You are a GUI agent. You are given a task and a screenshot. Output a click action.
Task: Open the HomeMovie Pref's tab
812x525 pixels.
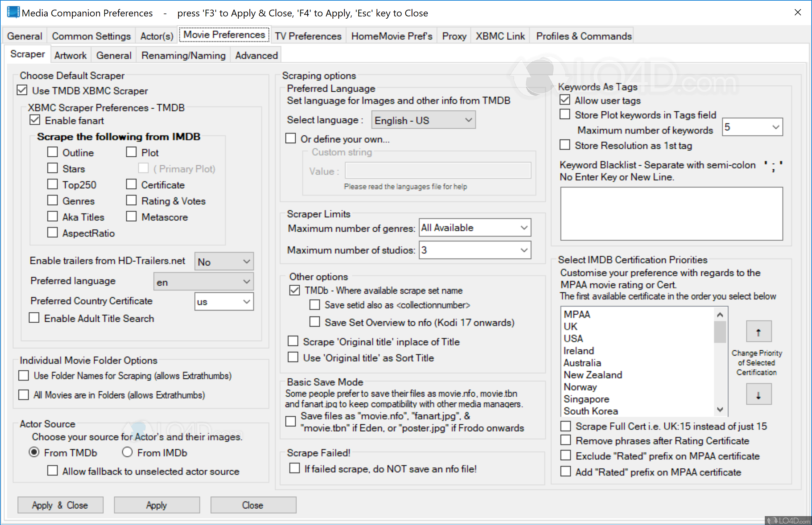392,36
